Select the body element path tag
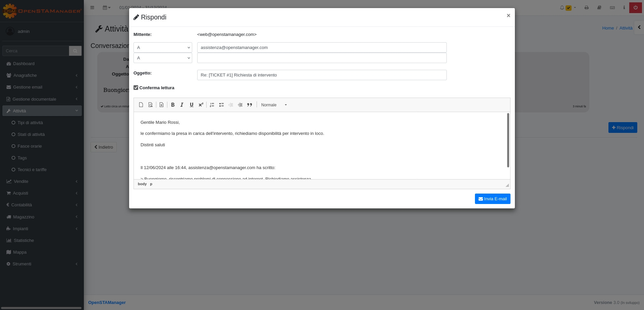 point(142,184)
